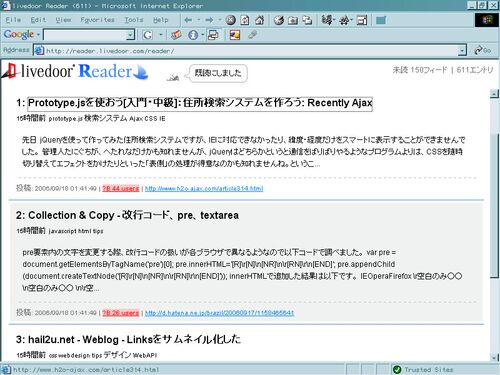
Task: Click the Google toolbar blue info icon
Action: coord(193,35)
